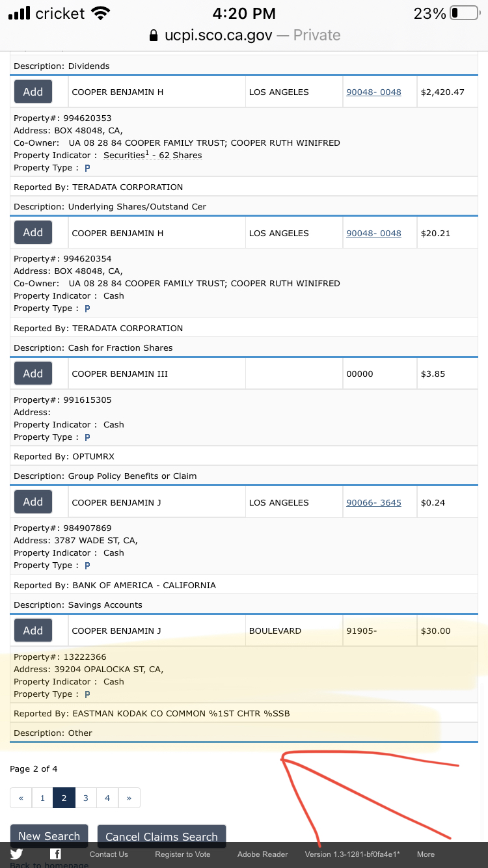The height and width of the screenshot is (868, 488).
Task: Tap the 00000 zip cell
Action: 380,374
